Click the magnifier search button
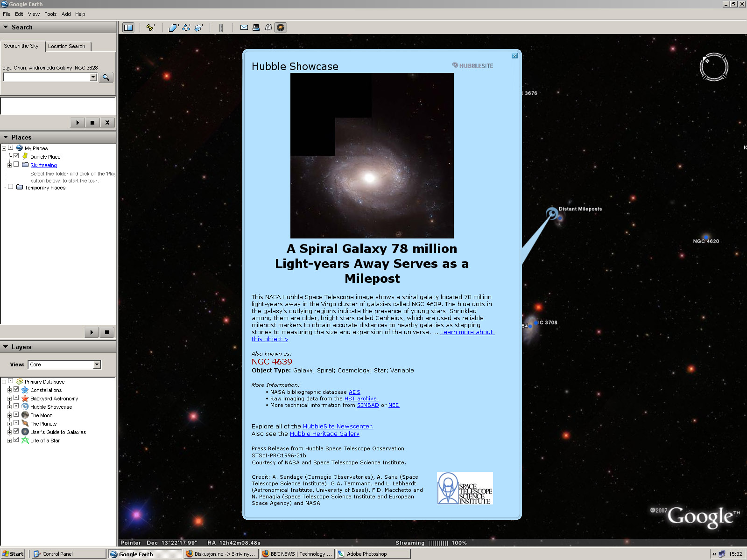The image size is (747, 560). pos(106,77)
